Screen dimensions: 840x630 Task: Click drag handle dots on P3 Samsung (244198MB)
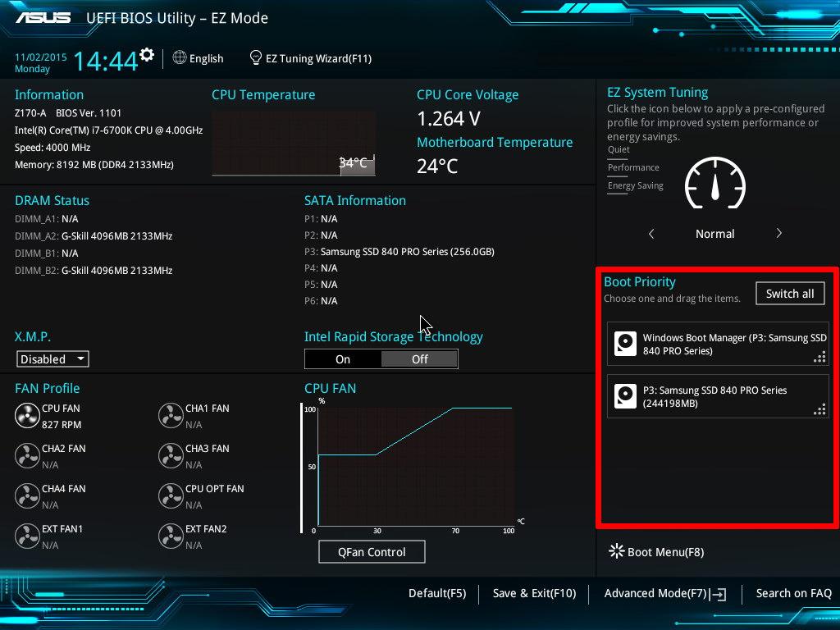click(x=819, y=409)
